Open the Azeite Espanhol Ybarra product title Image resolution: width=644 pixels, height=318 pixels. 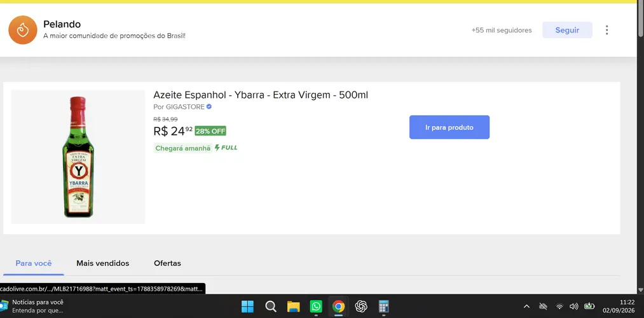[x=261, y=95]
